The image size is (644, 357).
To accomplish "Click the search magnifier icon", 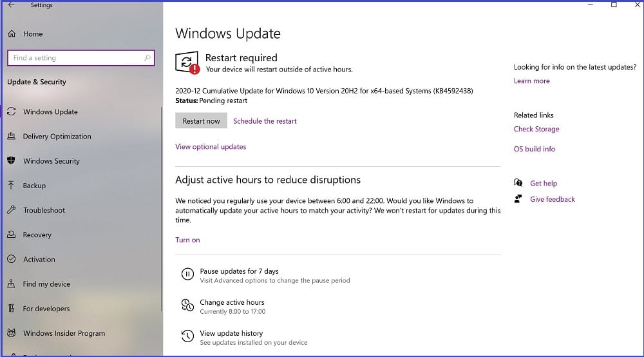I will 147,58.
